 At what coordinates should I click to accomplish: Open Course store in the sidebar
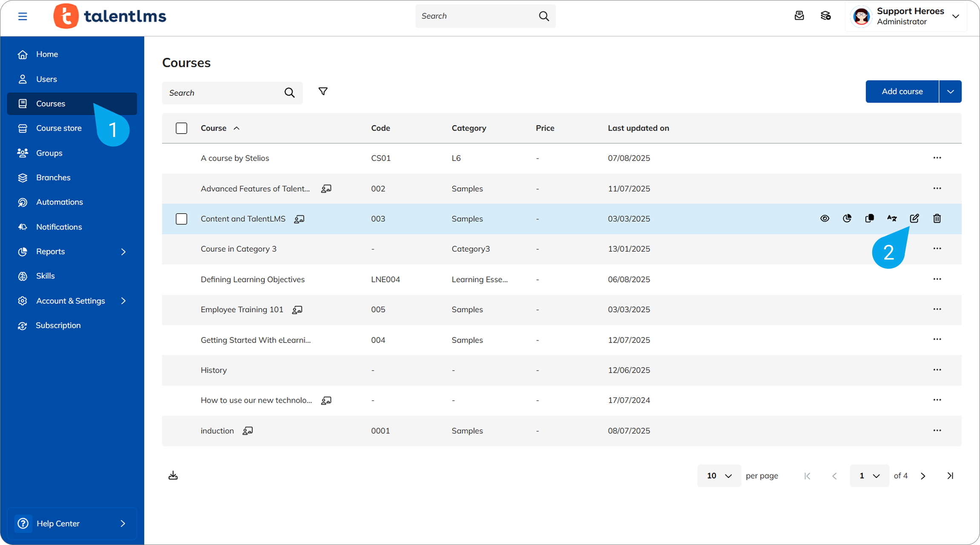pyautogui.click(x=59, y=128)
